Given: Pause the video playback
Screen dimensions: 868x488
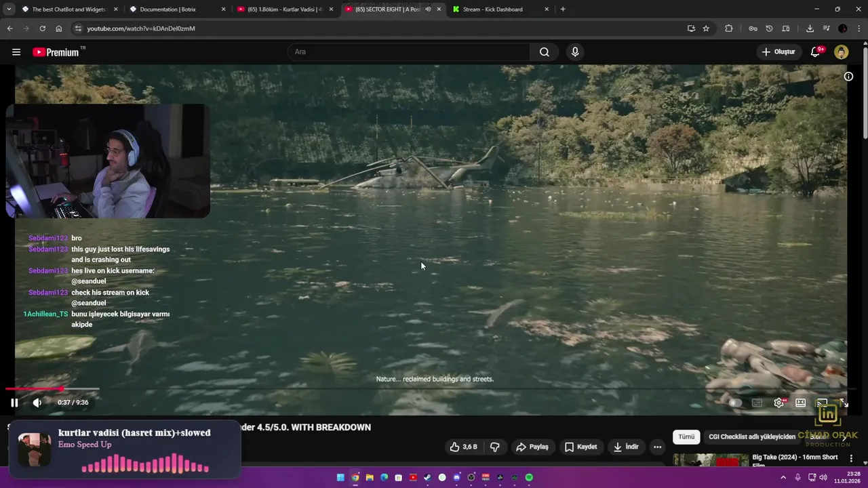Looking at the screenshot, I should [x=14, y=403].
